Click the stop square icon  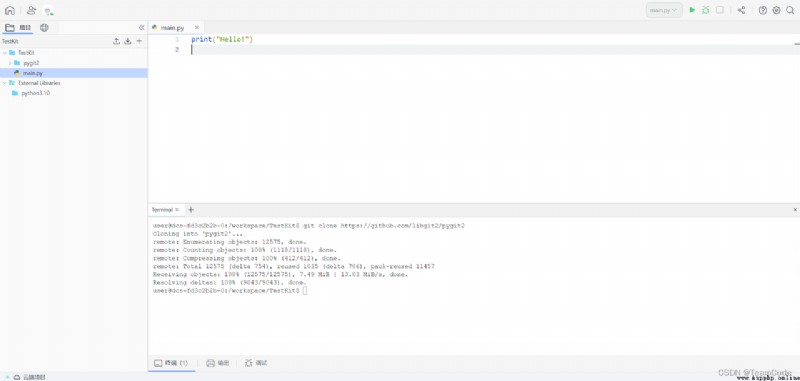point(719,10)
